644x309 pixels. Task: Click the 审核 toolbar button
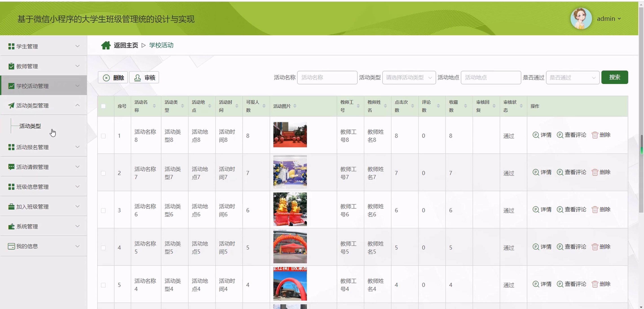pos(144,78)
